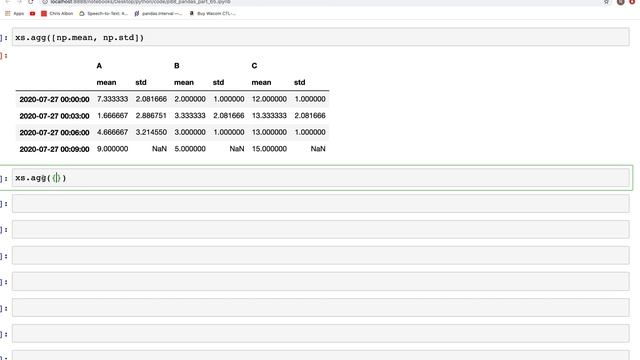Click the value 13.000000 in table

point(269,132)
